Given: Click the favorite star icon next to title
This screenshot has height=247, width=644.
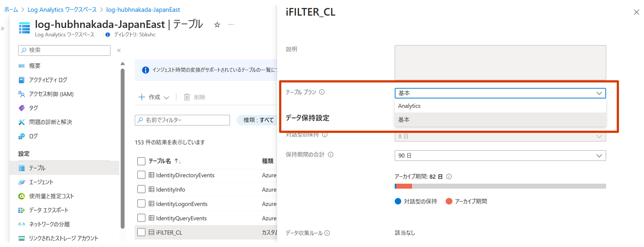Looking at the screenshot, I should click(217, 25).
